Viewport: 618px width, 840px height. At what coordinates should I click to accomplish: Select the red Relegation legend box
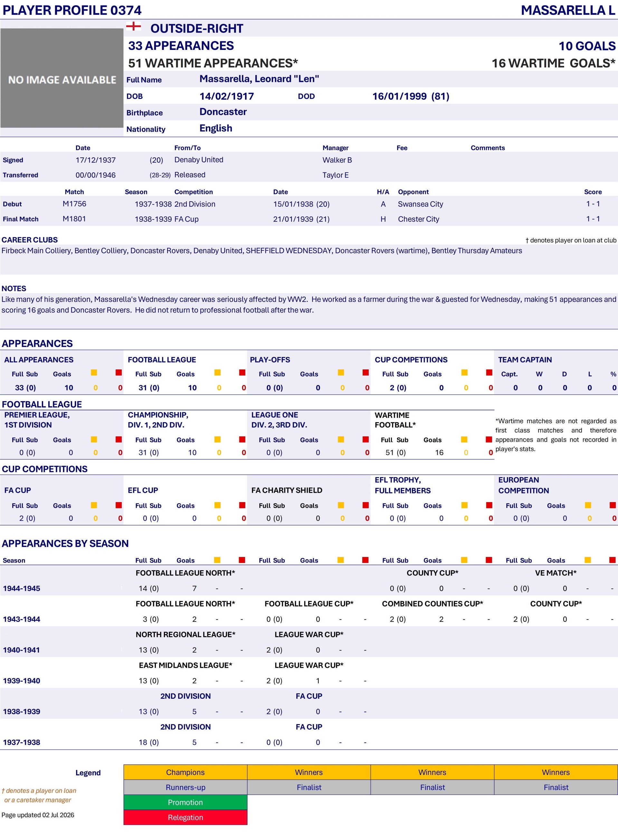[x=185, y=817]
